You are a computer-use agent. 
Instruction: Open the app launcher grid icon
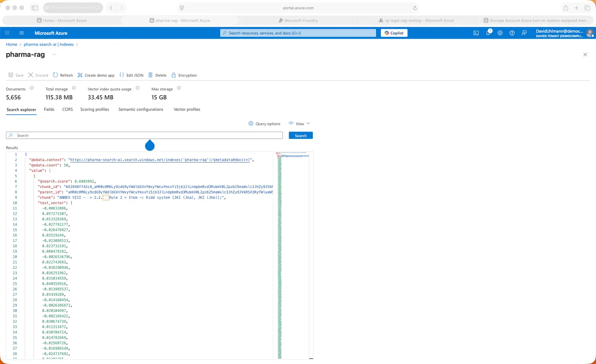tap(7, 33)
